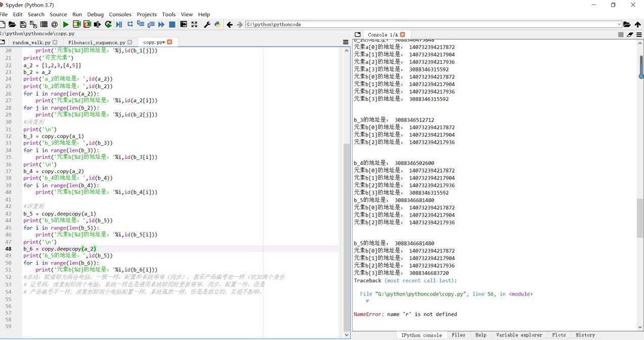Open the Help menu

pyautogui.click(x=204, y=14)
